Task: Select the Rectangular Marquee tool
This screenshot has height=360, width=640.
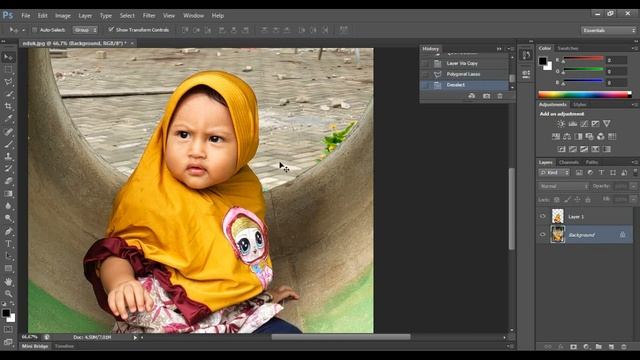Action: point(8,69)
